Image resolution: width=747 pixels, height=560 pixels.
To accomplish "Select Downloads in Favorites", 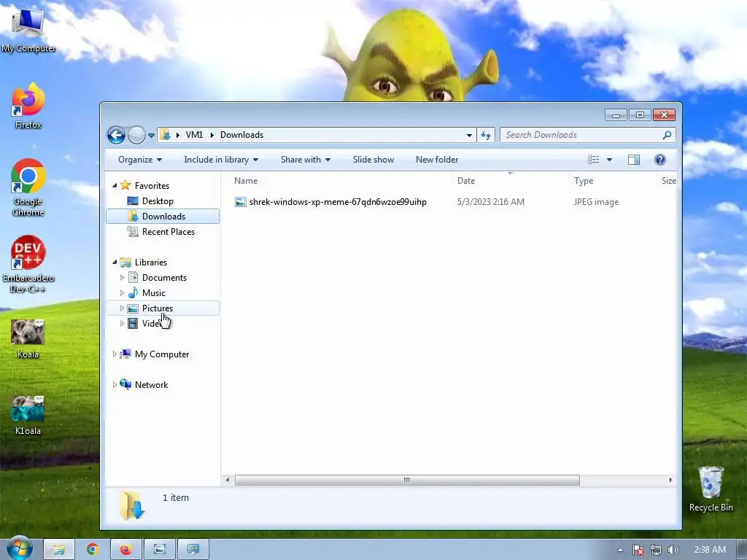I will pos(163,216).
